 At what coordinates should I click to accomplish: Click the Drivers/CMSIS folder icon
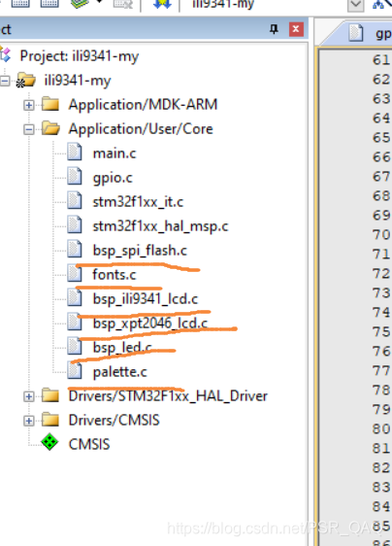(x=50, y=420)
